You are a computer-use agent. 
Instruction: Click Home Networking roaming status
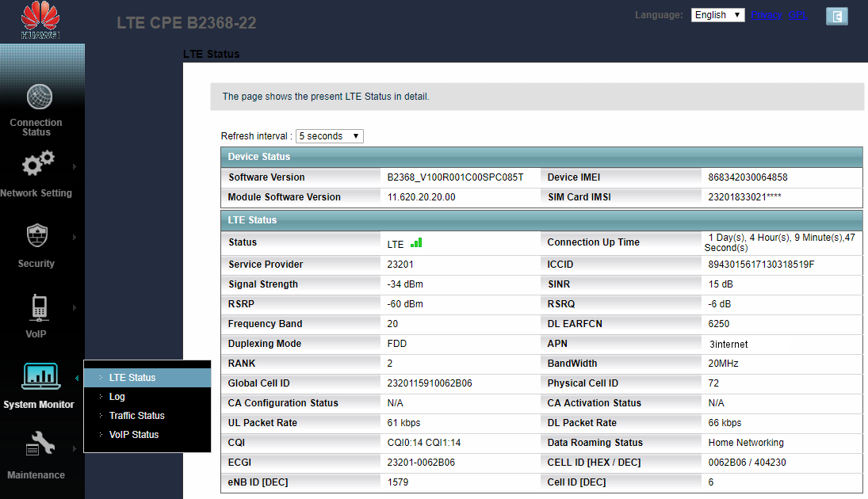click(x=746, y=443)
